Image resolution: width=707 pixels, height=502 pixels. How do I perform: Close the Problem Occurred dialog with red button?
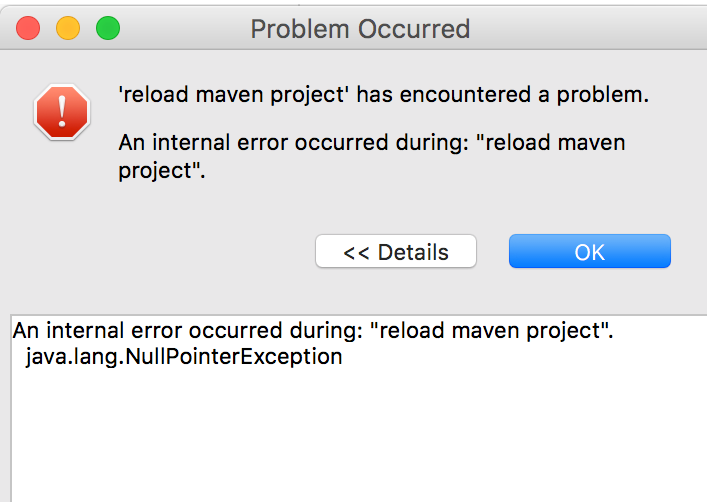[x=28, y=28]
